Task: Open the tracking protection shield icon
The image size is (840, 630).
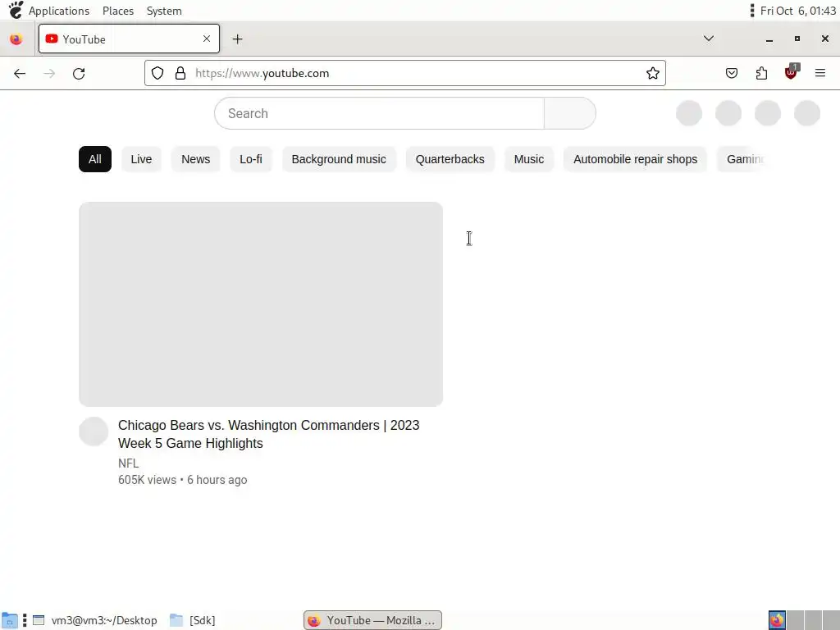Action: (157, 73)
